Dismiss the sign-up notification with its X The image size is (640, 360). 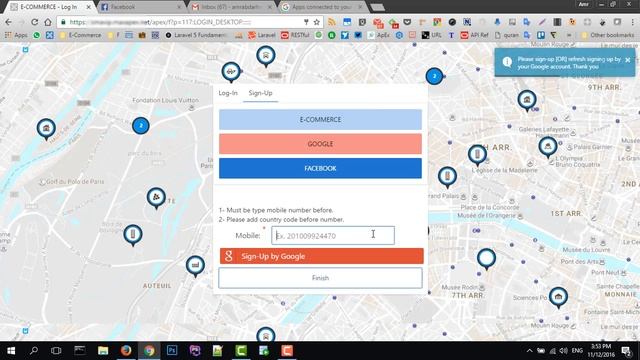pyautogui.click(x=627, y=60)
